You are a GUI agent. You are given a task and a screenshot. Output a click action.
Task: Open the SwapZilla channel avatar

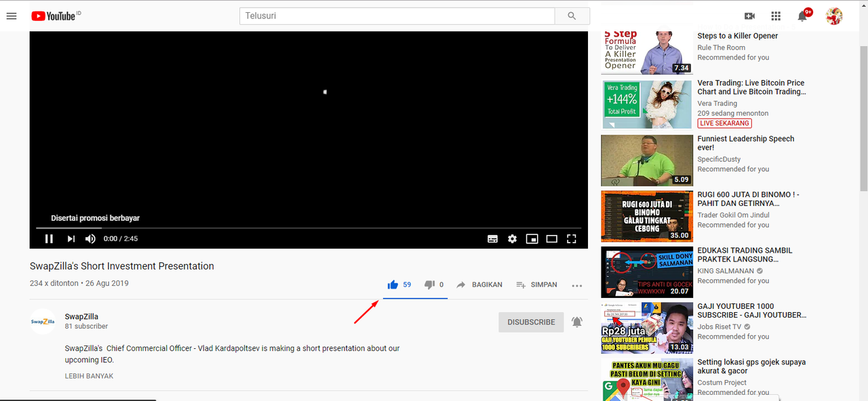pyautogui.click(x=43, y=322)
